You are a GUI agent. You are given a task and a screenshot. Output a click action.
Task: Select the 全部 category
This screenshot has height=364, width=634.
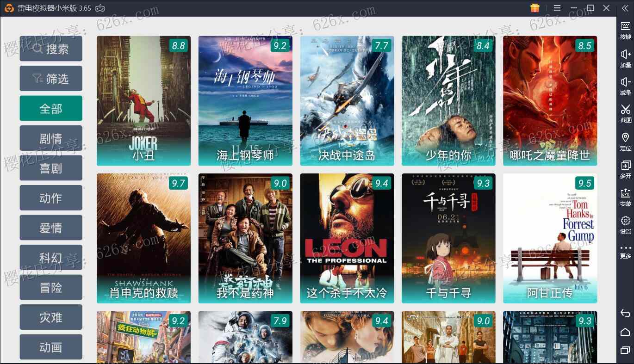click(x=51, y=108)
